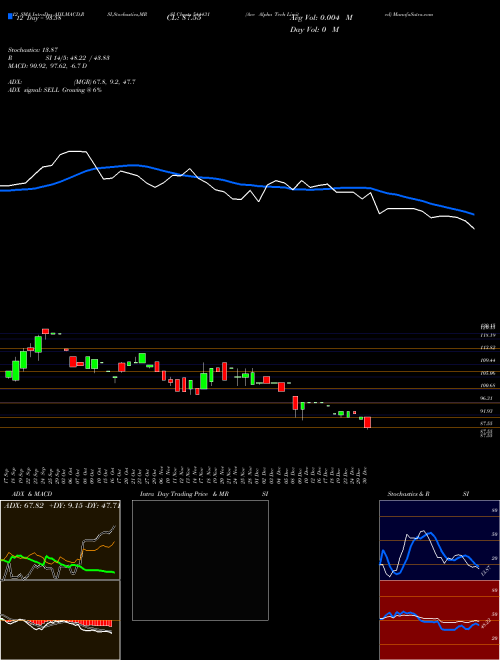Click the 91.92 price axis label

[x=487, y=411]
